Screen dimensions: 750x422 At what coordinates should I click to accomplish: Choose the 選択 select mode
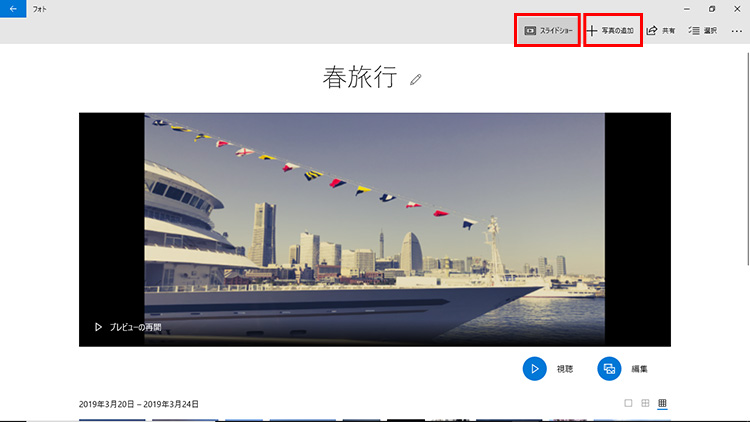coord(703,31)
